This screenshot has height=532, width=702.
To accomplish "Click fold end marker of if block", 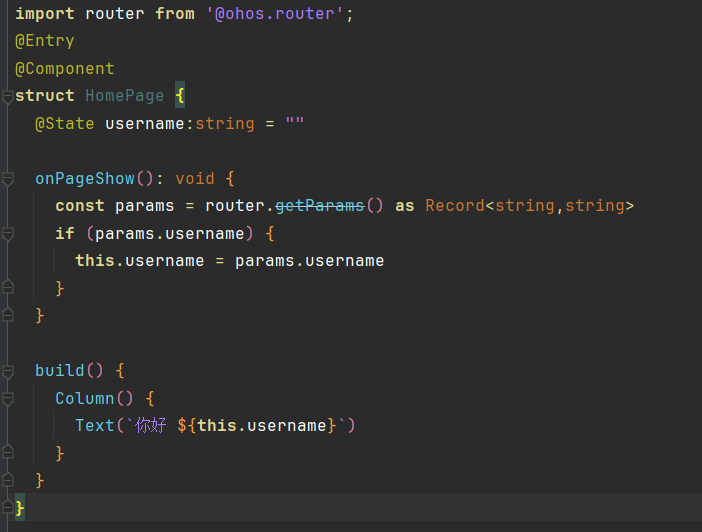I will pyautogui.click(x=7, y=287).
